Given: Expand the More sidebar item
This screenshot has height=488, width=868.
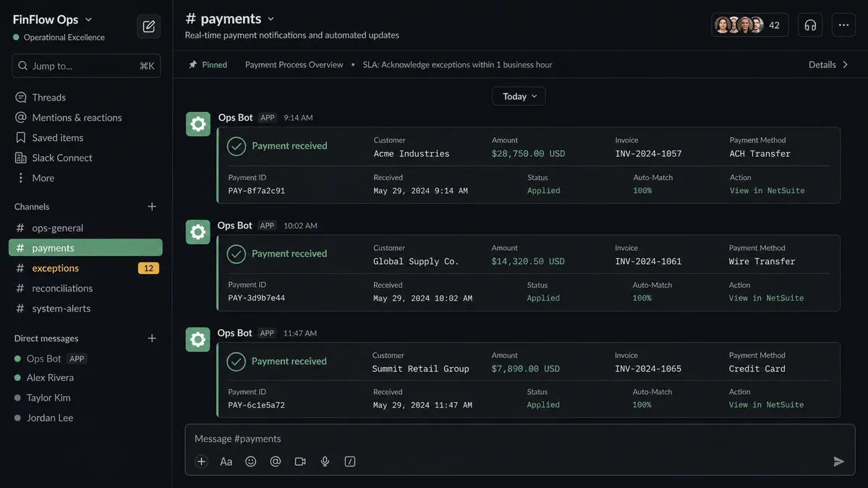Looking at the screenshot, I should pyautogui.click(x=35, y=178).
